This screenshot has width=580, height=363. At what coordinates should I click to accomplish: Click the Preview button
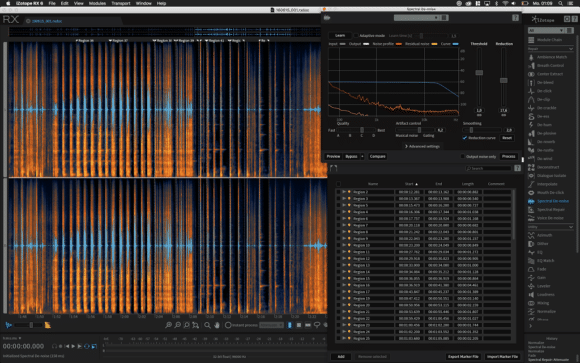[333, 157]
